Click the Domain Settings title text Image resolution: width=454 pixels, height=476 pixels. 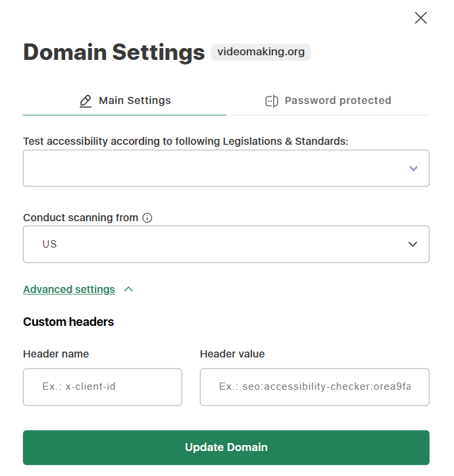click(x=114, y=52)
